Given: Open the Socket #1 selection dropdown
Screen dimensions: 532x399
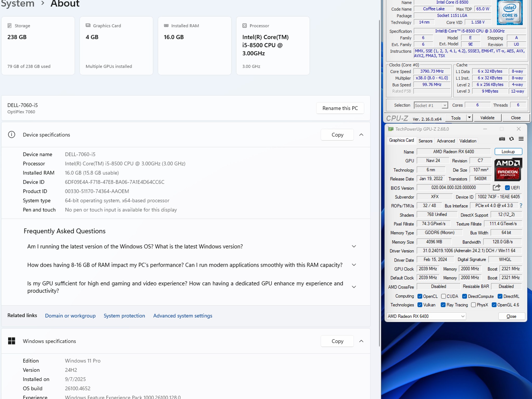Looking at the screenshot, I should click(x=431, y=105).
